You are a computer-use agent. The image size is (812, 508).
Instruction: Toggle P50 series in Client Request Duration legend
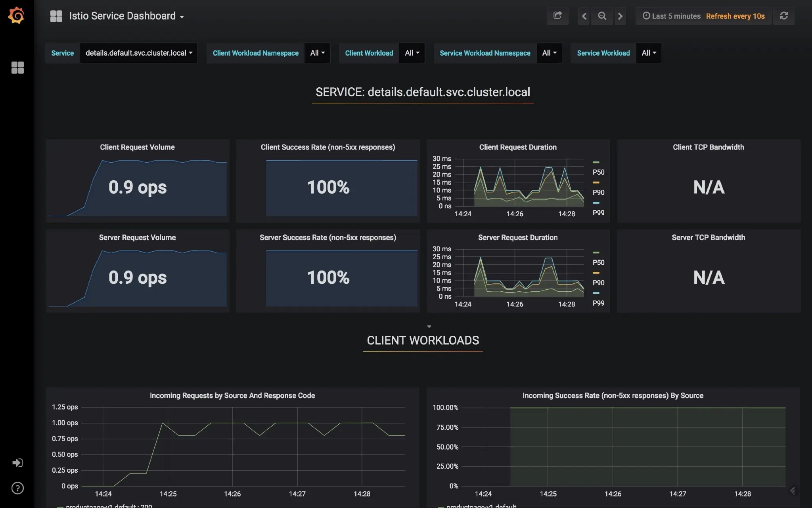click(x=598, y=172)
